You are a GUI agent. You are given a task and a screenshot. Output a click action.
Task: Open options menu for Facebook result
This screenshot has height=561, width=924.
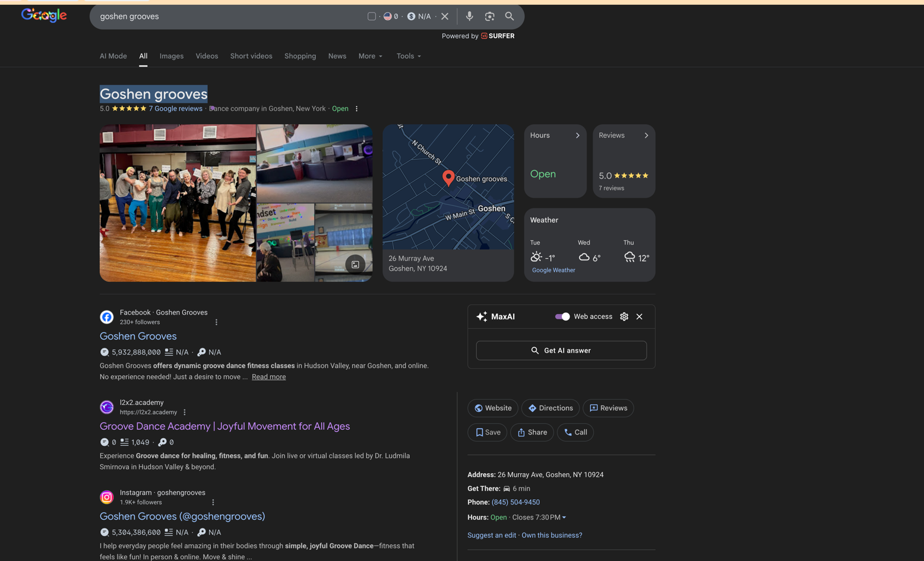click(216, 322)
